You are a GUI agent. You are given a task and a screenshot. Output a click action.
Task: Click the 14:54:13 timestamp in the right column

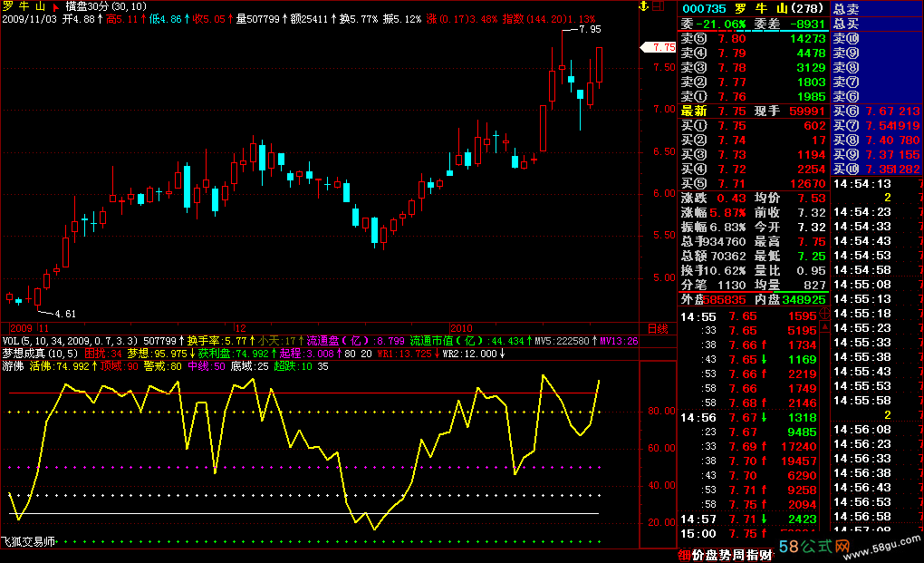(862, 183)
